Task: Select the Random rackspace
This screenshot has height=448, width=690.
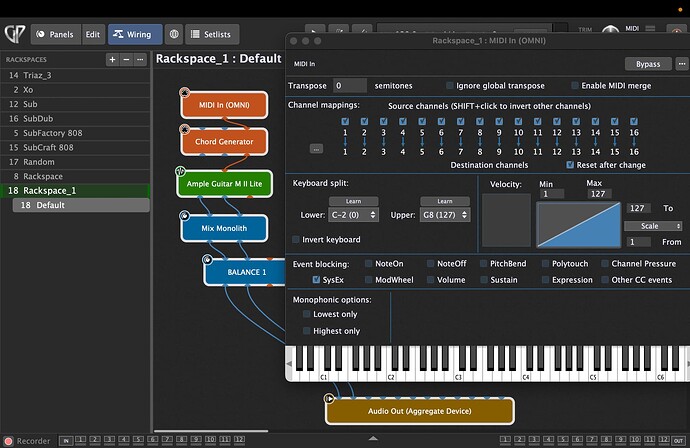Action: coord(75,162)
